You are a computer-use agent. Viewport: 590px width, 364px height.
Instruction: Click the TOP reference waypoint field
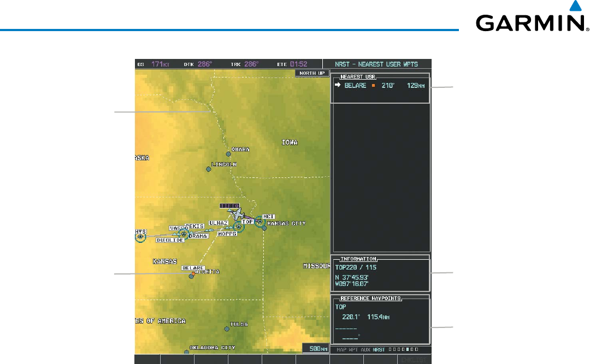341,307
